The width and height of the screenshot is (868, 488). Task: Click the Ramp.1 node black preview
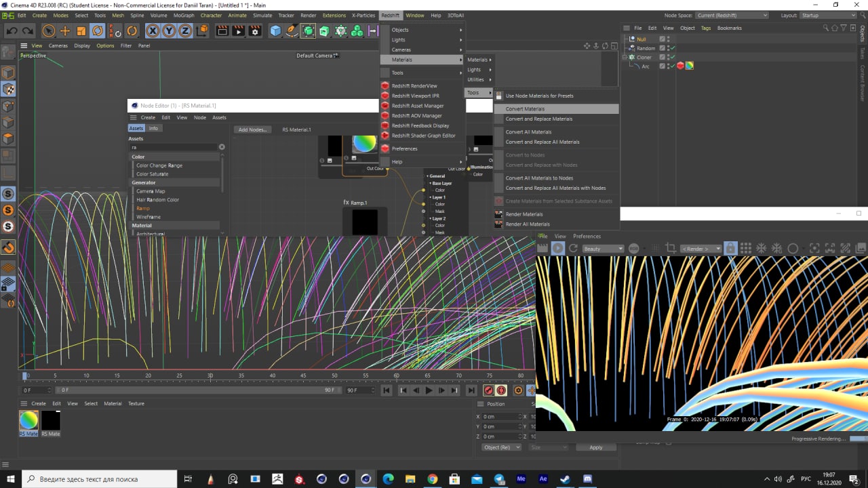pos(365,222)
